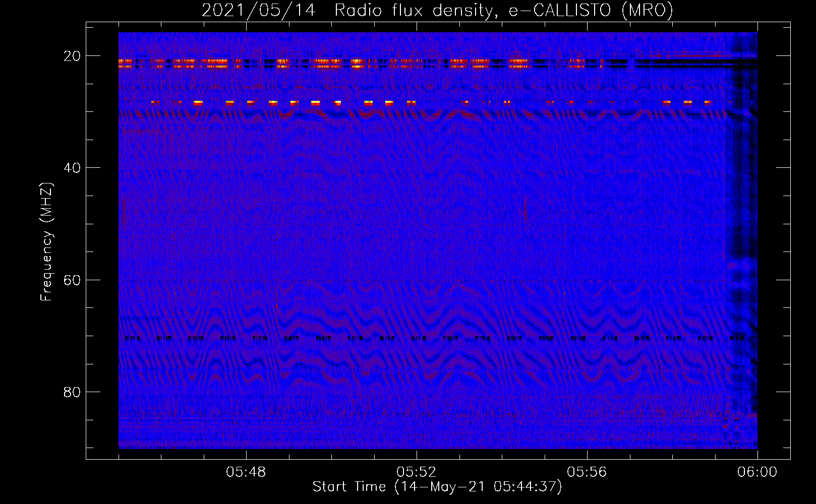Click the 60 MHz frequency tick label
816x504 pixels.
click(72, 280)
